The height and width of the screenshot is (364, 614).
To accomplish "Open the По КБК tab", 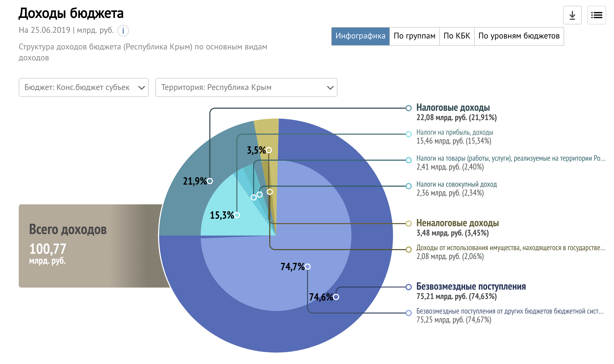I will (457, 36).
